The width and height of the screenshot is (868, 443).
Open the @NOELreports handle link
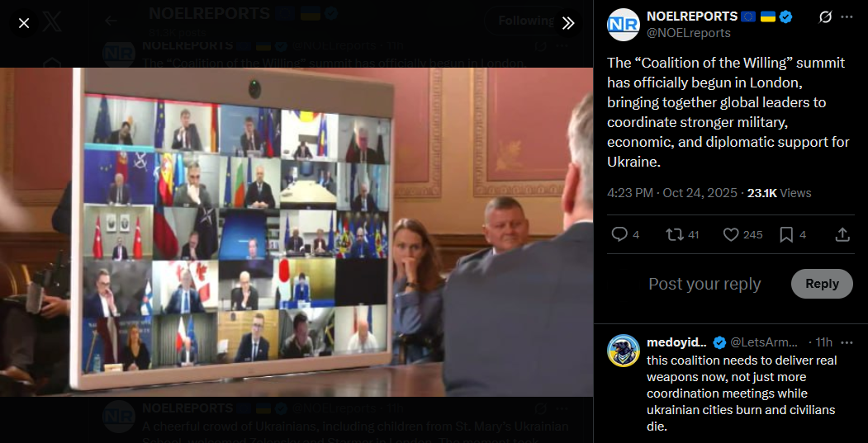click(x=689, y=33)
